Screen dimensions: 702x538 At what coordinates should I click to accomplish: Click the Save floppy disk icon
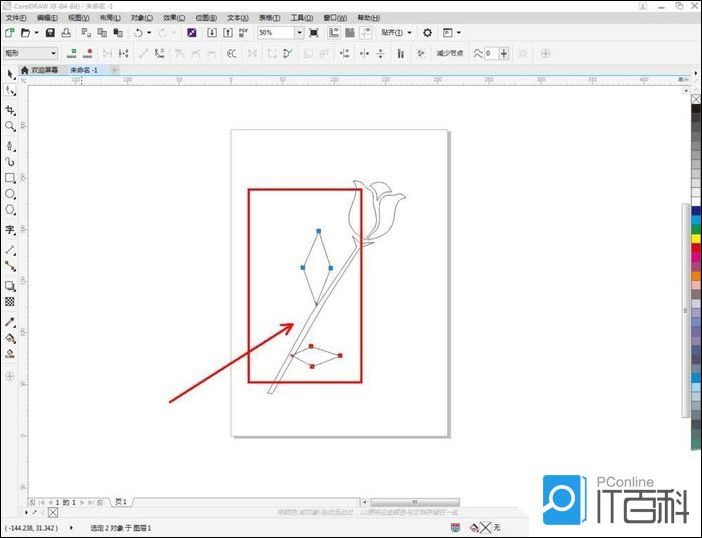[50, 33]
